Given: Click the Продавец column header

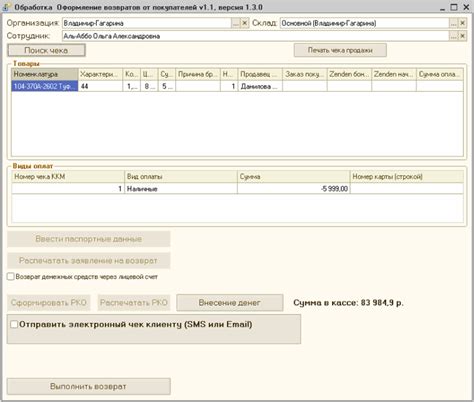Looking at the screenshot, I should (x=260, y=74).
